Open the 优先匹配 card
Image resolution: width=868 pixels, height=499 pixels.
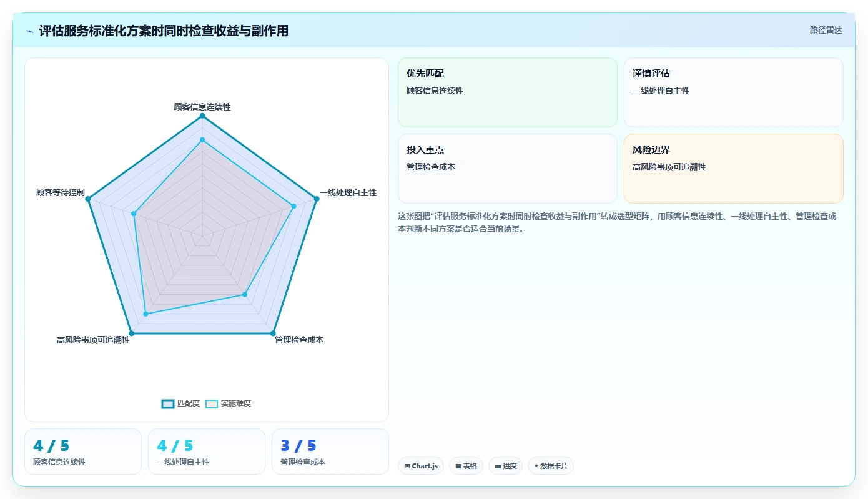tap(507, 92)
